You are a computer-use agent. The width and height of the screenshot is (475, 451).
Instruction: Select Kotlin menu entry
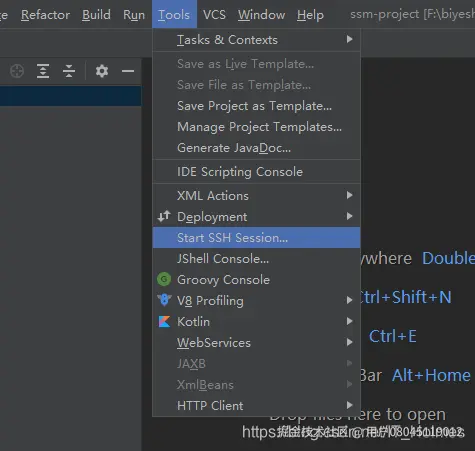pyautogui.click(x=256, y=322)
